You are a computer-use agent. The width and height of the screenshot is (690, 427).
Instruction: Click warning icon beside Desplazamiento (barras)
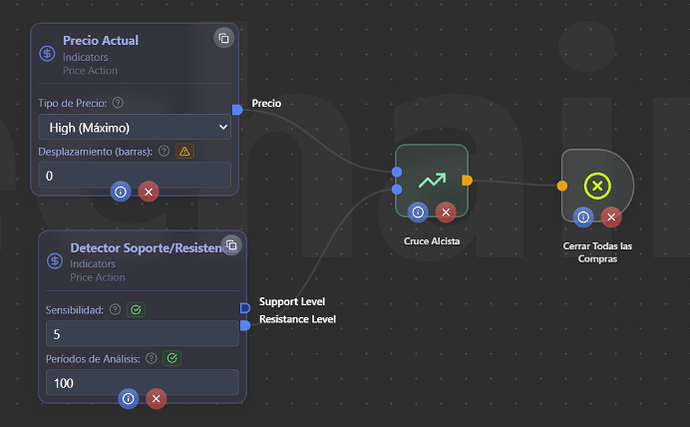point(184,151)
